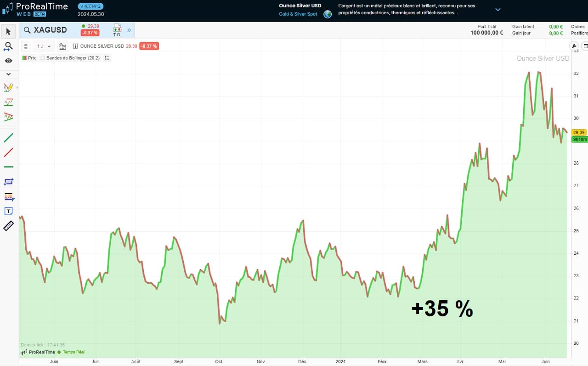Expand the Ounce Silver description chevron
Screen dimensions: 588x366
coord(498,10)
